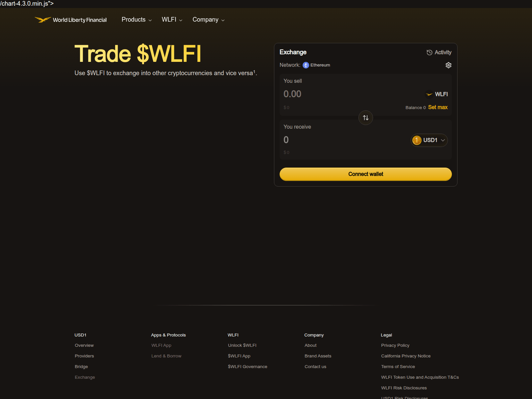
Task: Click the Apps & Protocols footer heading
Action: (168, 335)
